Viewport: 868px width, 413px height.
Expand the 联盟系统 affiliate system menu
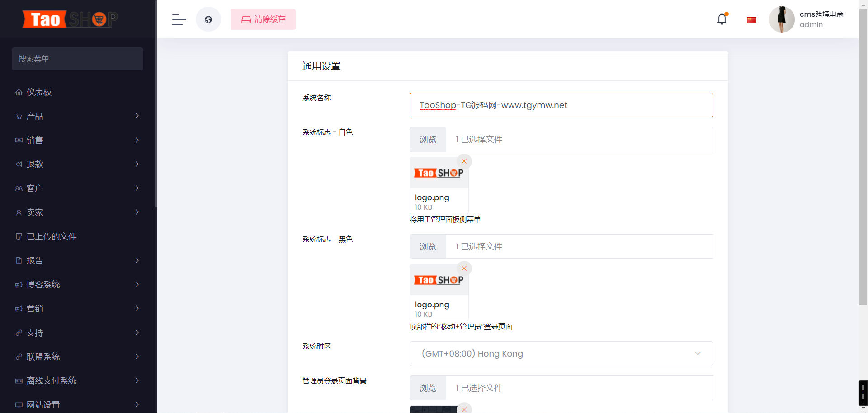[77, 357]
